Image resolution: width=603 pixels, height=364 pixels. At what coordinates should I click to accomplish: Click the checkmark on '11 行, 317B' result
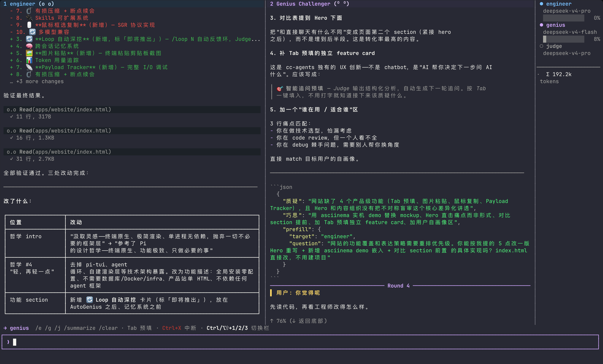coord(11,117)
